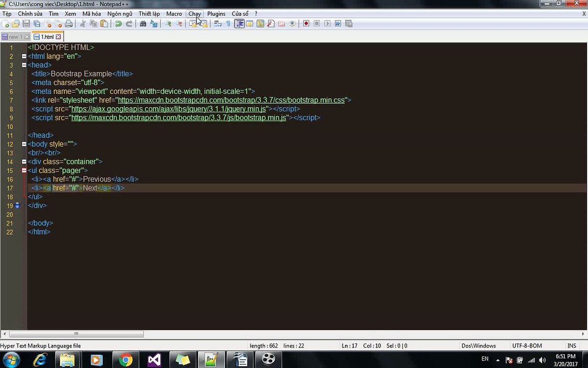This screenshot has height=368, width=588.
Task: Open Find with the binoculars icon
Action: pyautogui.click(x=143, y=24)
